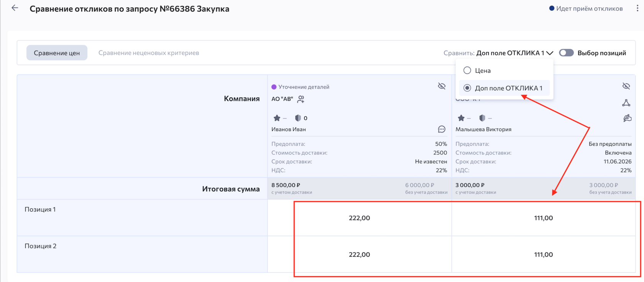This screenshot has width=644, height=282.
Task: Click the delivery date 11.06.2026
Action: click(618, 162)
